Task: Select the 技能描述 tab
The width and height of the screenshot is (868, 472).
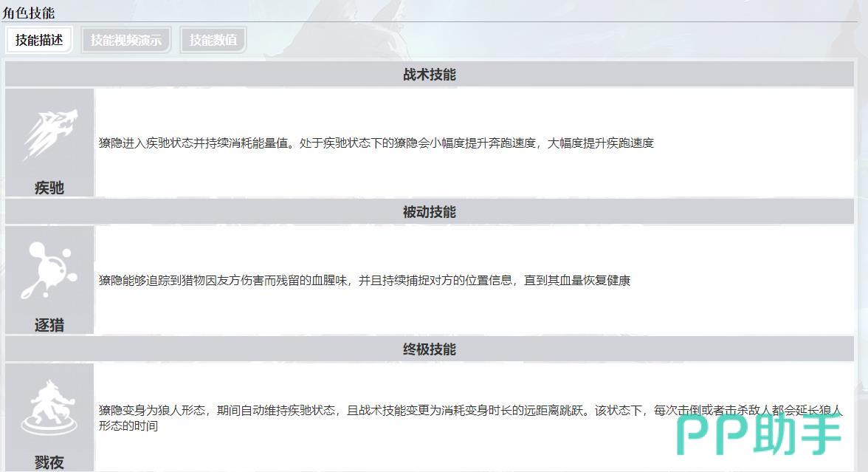Action: [x=38, y=40]
